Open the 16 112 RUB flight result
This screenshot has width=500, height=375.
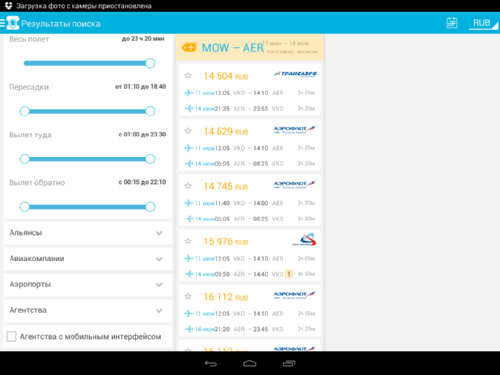pos(250,311)
